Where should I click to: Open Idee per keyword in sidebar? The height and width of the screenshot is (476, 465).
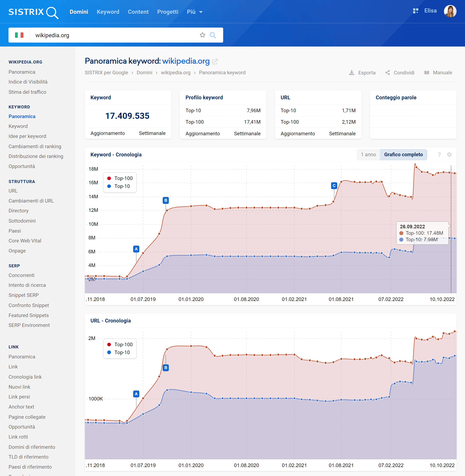(x=27, y=136)
